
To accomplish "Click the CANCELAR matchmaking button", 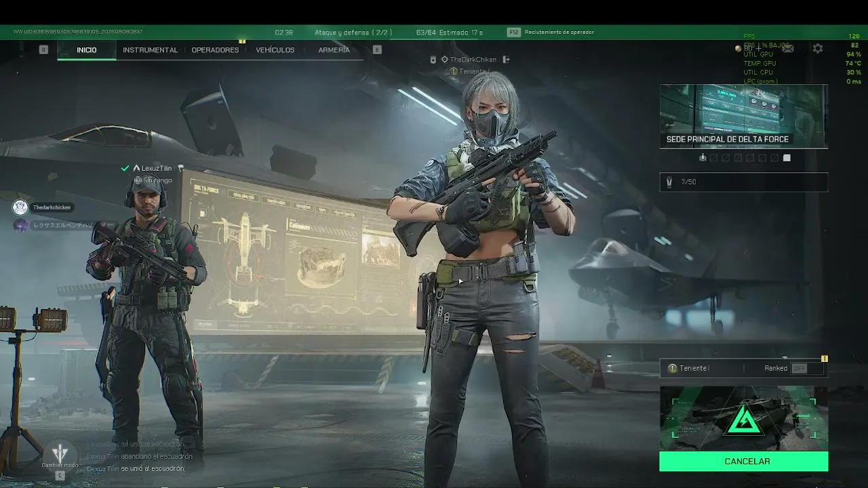I will tap(744, 462).
